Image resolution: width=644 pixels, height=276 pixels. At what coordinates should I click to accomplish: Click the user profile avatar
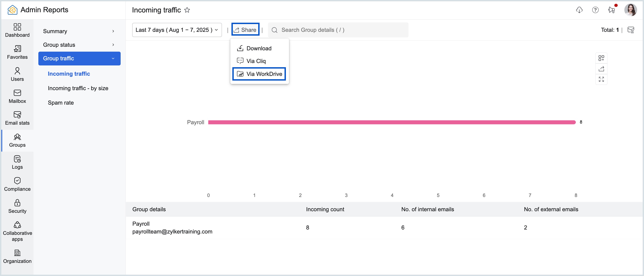[x=630, y=10]
